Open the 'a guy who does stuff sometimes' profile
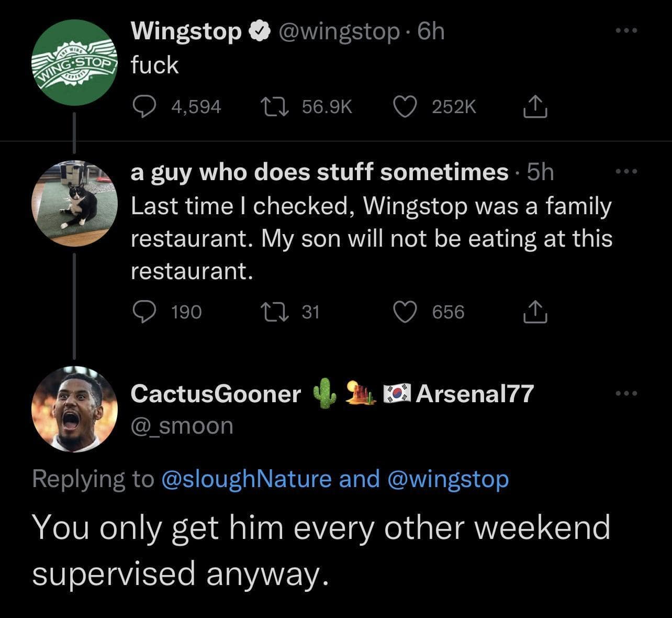672x618 pixels. (319, 172)
